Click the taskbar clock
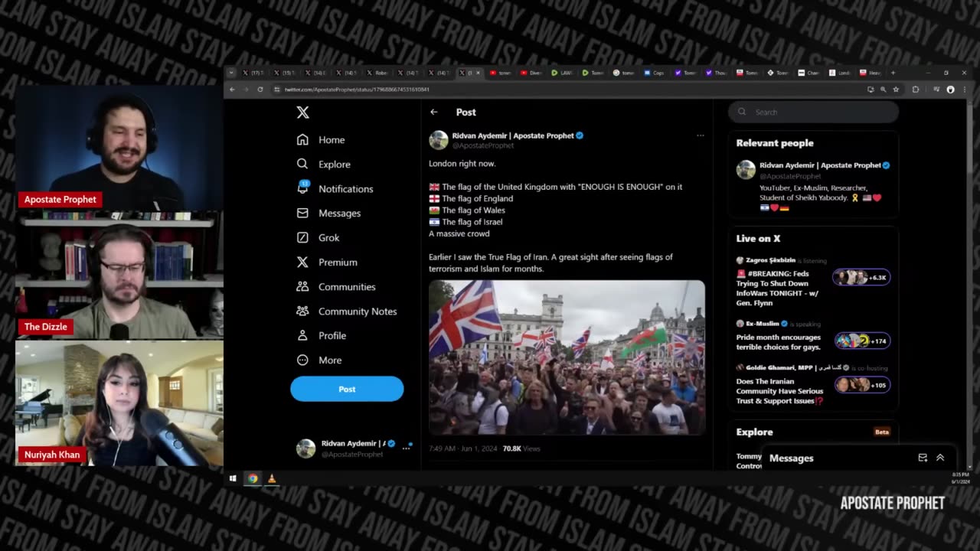This screenshot has height=551, width=980. (960, 478)
